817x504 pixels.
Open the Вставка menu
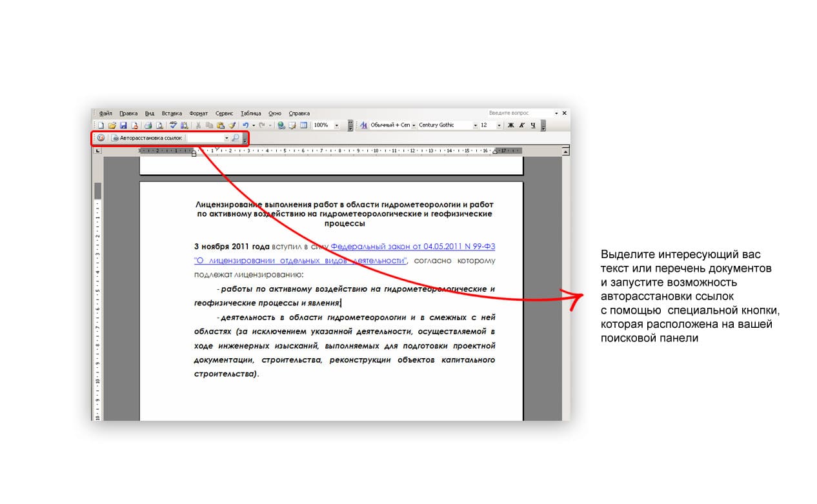pyautogui.click(x=172, y=114)
